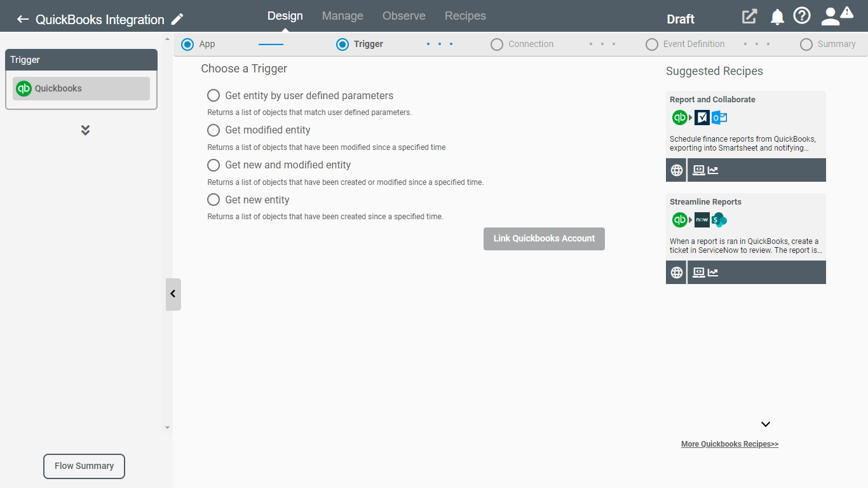Switch to Observe tab

click(404, 16)
